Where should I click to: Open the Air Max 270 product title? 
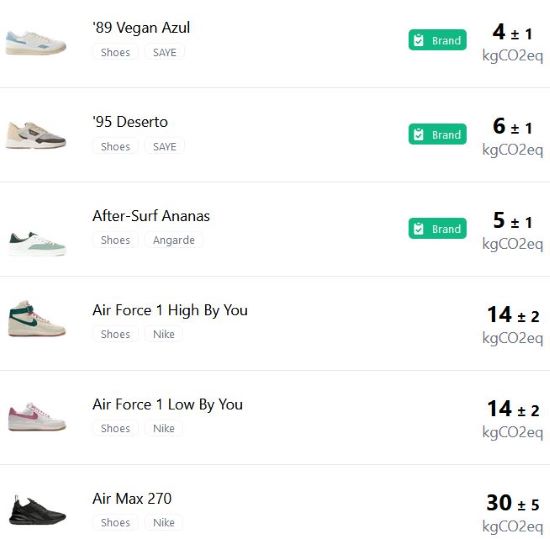click(x=132, y=499)
